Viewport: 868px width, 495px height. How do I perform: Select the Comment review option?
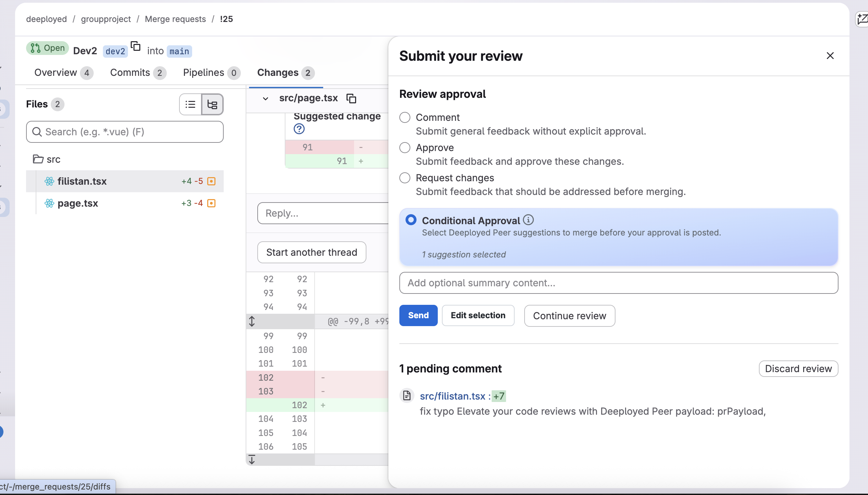pos(405,117)
